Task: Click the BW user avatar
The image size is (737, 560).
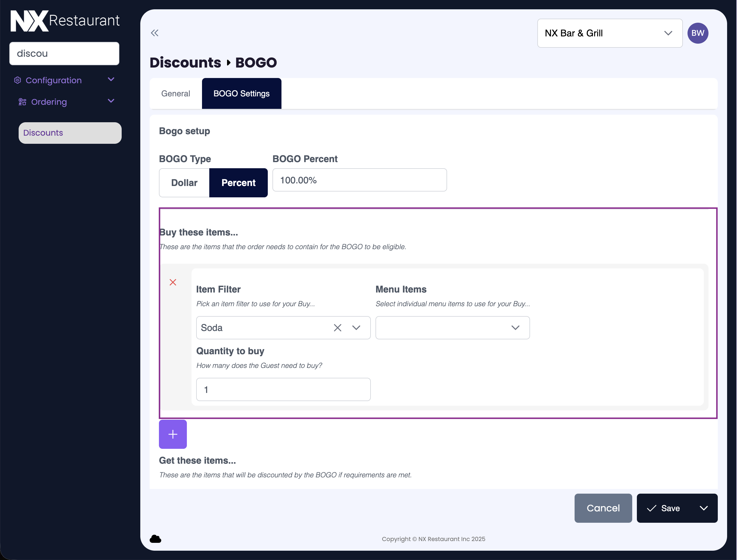Action: (697, 33)
